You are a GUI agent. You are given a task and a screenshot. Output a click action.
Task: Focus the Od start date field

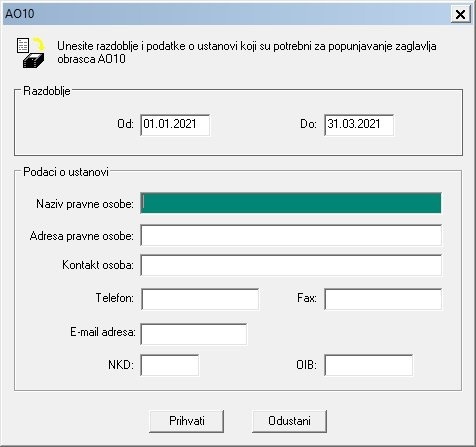(x=175, y=125)
